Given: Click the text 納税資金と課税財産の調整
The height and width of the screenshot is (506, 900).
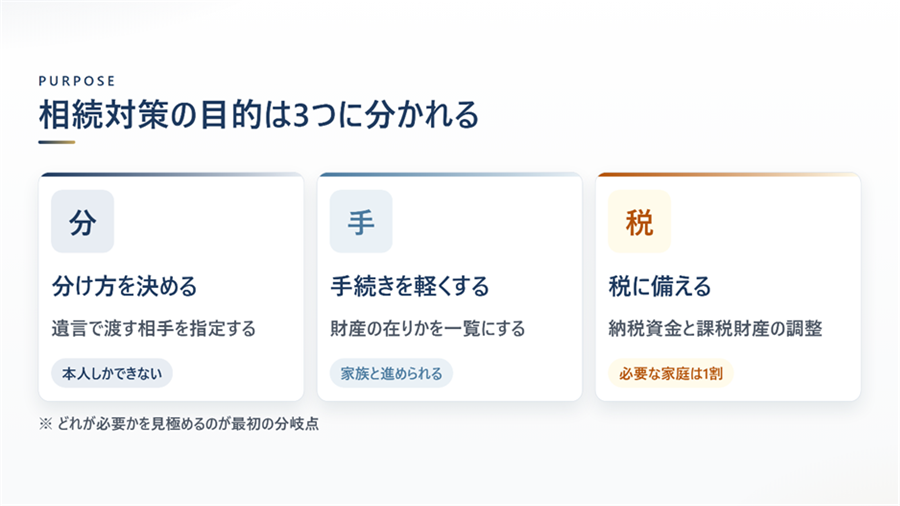Looking at the screenshot, I should pos(715,329).
